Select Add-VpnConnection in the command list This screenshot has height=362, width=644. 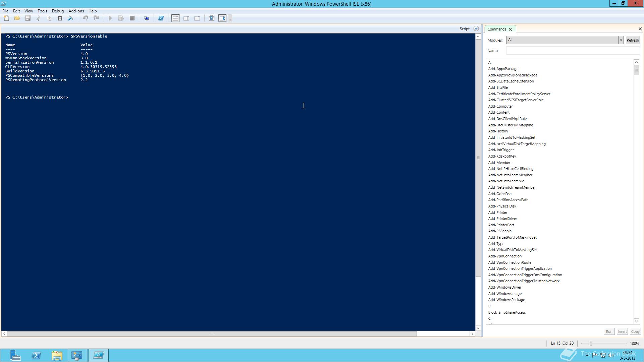(505, 256)
